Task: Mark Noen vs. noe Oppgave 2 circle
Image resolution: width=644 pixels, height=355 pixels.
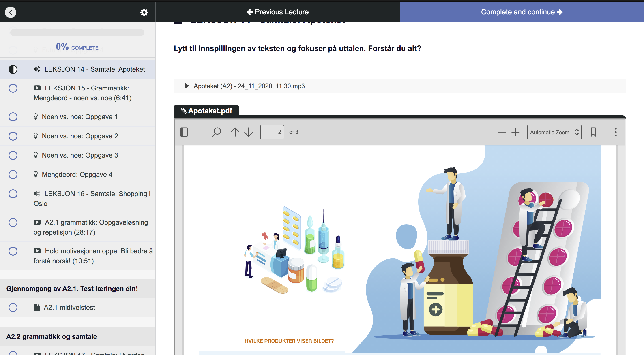Action: click(13, 136)
